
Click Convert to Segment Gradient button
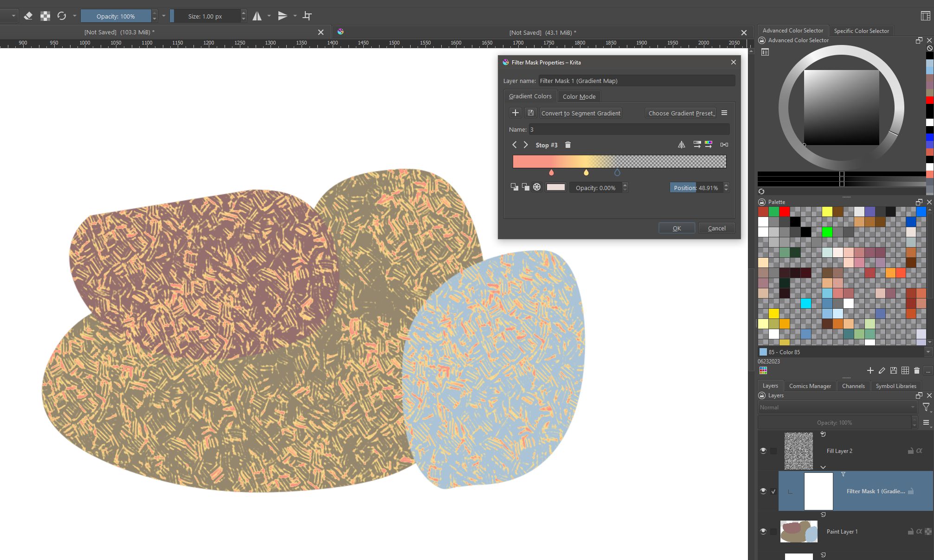tap(580, 113)
